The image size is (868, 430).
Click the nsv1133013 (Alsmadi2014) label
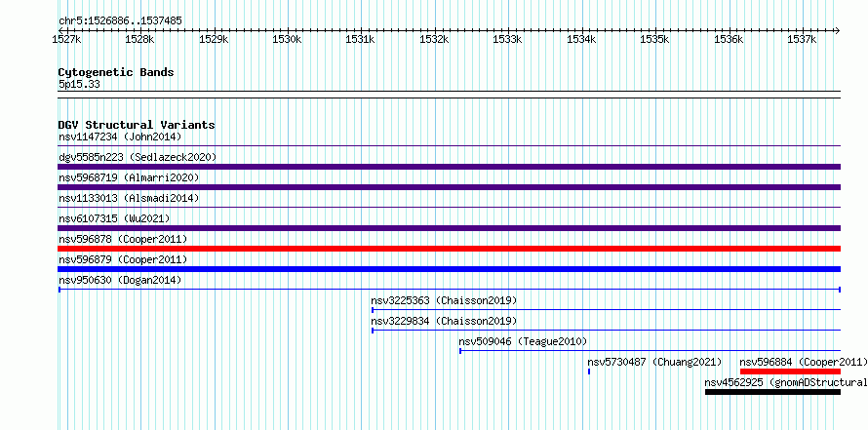point(129,198)
